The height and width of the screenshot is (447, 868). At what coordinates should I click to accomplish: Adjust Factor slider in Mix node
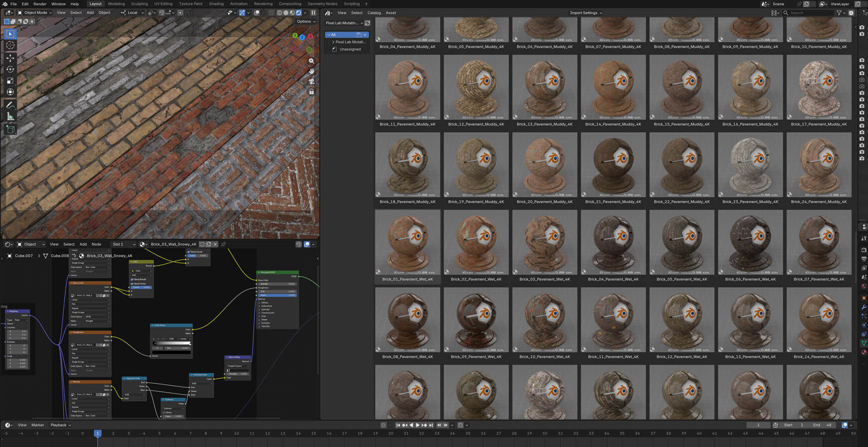pyautogui.click(x=141, y=288)
